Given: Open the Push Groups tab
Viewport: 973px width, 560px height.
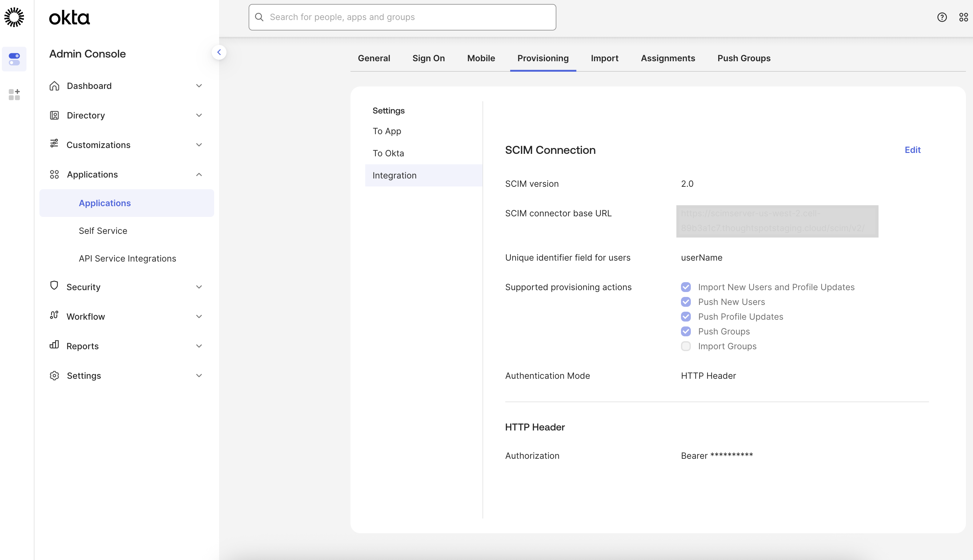Looking at the screenshot, I should pyautogui.click(x=744, y=58).
